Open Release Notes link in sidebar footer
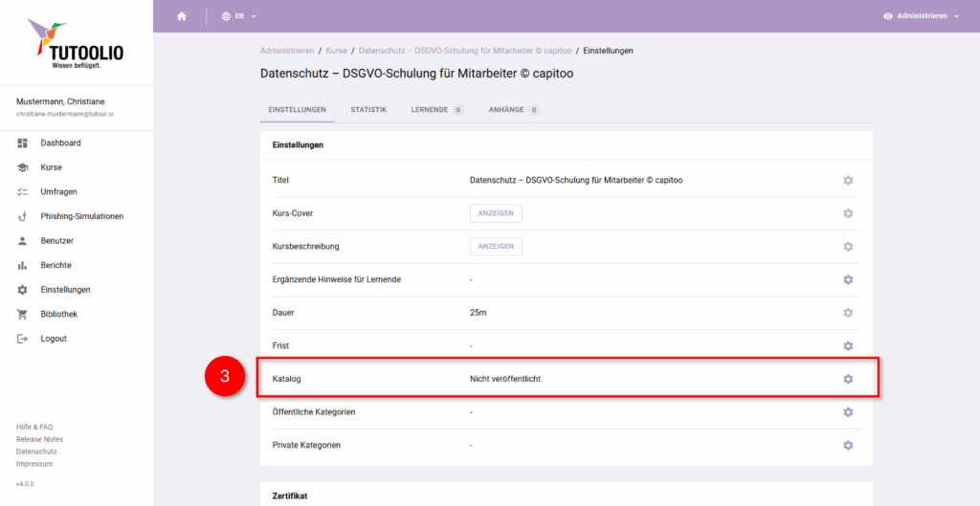980x506 pixels. click(x=39, y=439)
